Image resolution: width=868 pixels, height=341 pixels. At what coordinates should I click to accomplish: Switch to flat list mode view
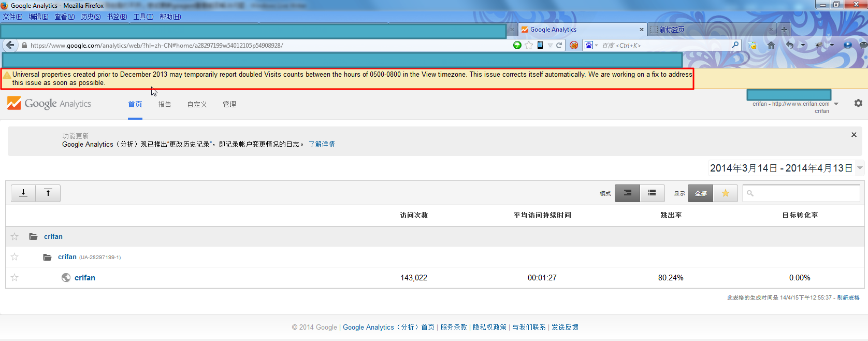[x=652, y=193]
